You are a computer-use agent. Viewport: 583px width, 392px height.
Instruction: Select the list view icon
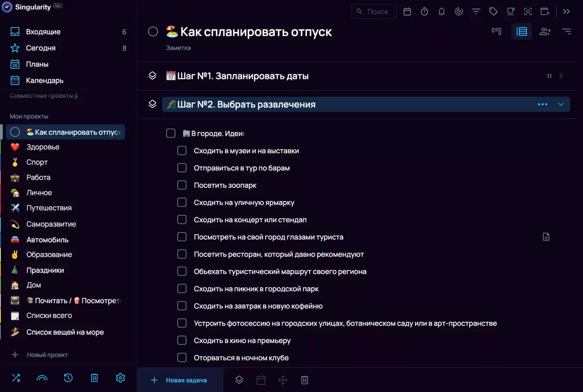point(522,31)
